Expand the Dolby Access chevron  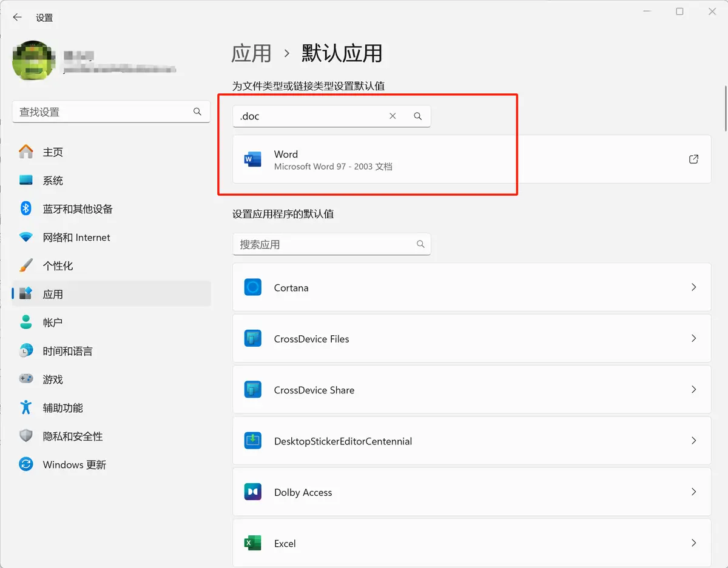click(x=694, y=492)
